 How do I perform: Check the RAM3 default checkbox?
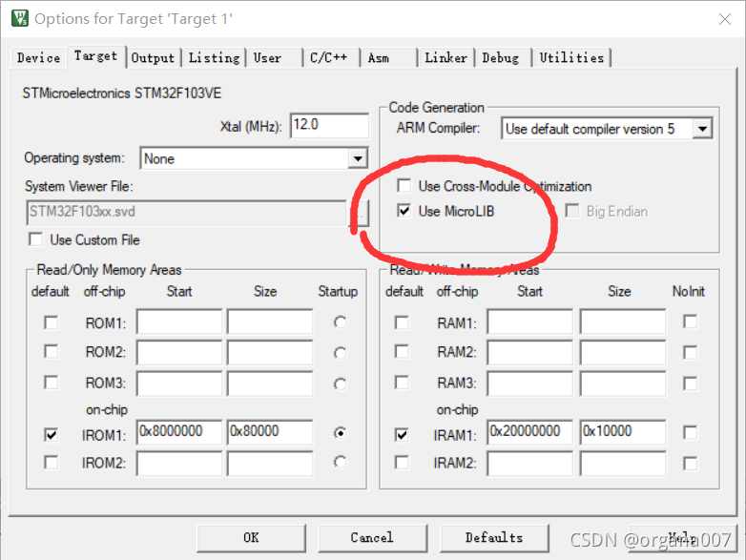(402, 383)
